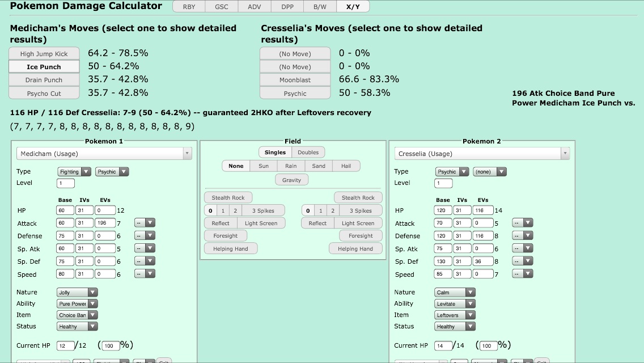Edit Cresselia's Speed IVs field

(463, 274)
